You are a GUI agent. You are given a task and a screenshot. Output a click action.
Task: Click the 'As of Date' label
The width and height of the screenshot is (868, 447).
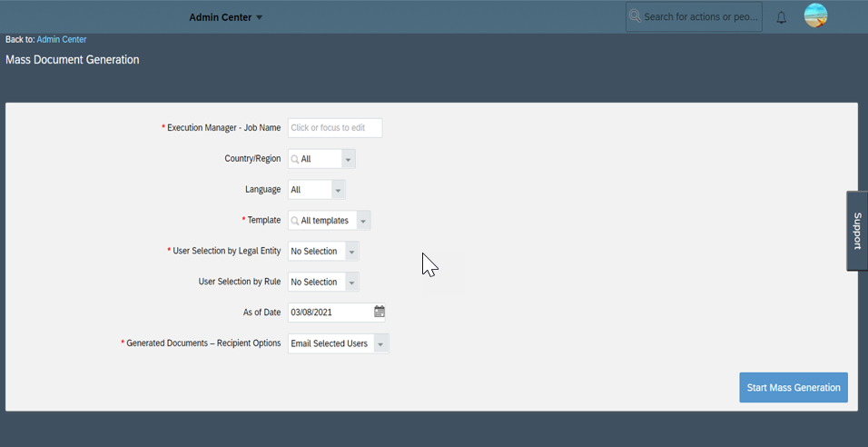click(261, 312)
